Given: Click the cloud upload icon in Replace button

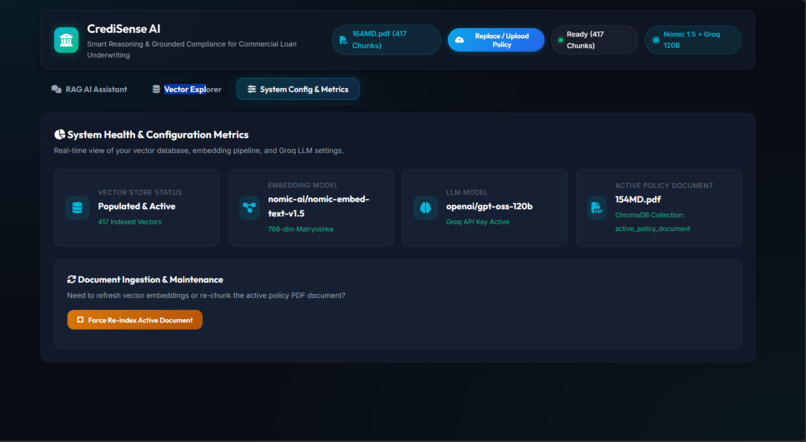Looking at the screenshot, I should tap(460, 40).
